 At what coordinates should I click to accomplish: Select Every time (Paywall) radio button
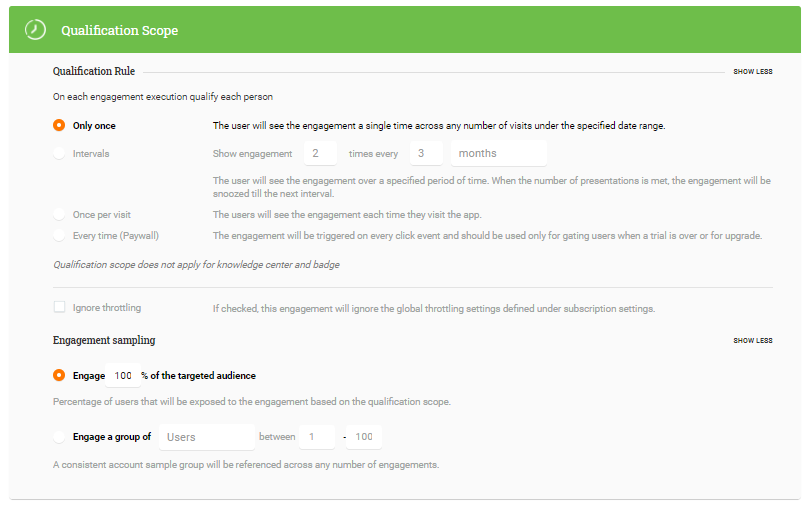59,236
